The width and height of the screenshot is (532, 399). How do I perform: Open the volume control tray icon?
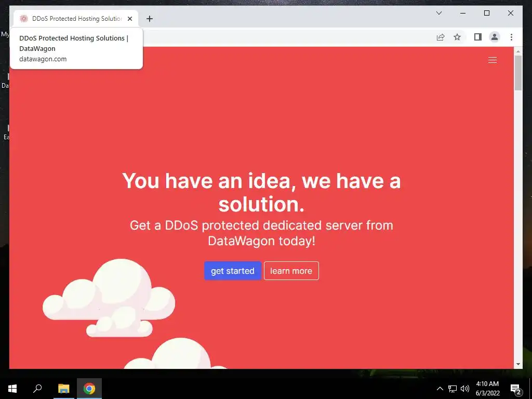pyautogui.click(x=465, y=389)
